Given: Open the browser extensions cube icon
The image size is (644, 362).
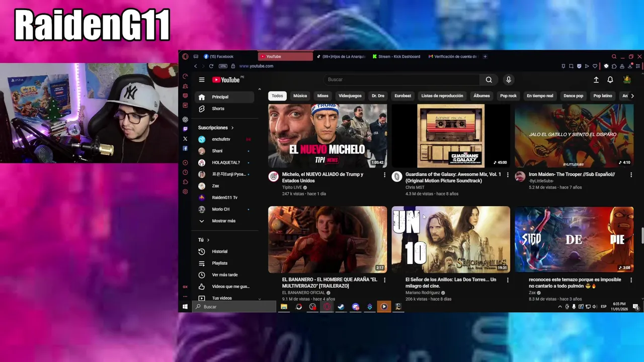Looking at the screenshot, I should pyautogui.click(x=614, y=66).
